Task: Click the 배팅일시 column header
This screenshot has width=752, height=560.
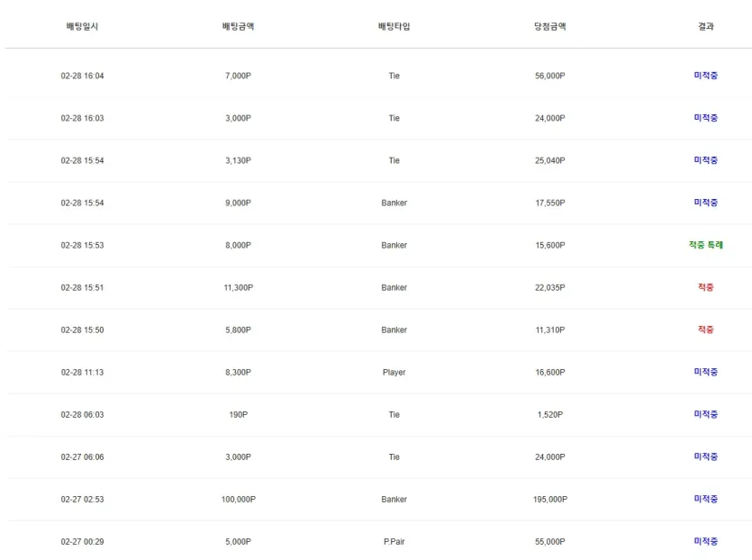Action: (x=82, y=26)
